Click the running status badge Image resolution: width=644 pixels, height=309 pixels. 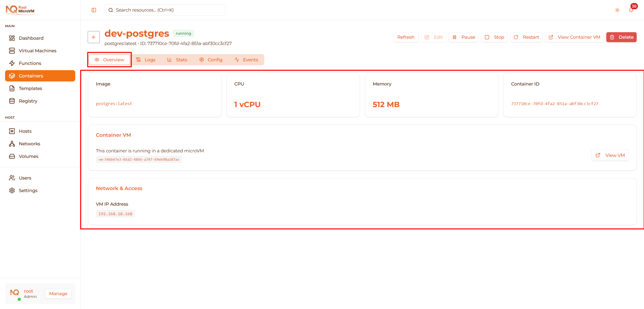[183, 33]
